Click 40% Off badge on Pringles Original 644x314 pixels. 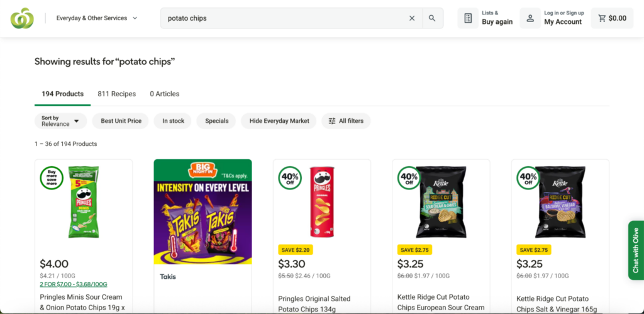[x=290, y=177]
